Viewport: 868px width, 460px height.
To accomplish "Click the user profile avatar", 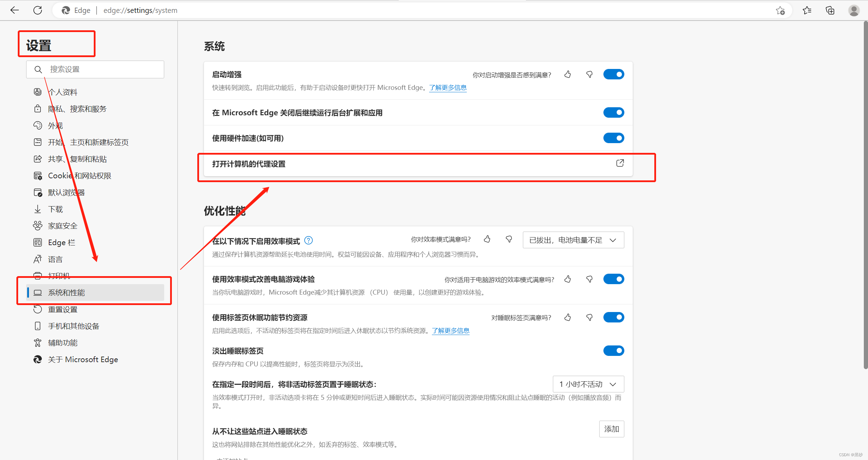I will [854, 10].
